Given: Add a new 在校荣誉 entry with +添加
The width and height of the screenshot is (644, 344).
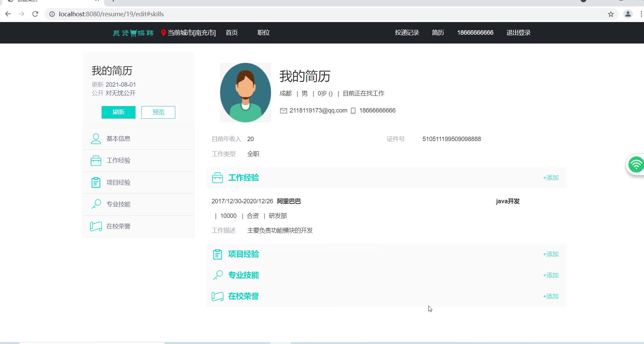Looking at the screenshot, I should point(551,296).
